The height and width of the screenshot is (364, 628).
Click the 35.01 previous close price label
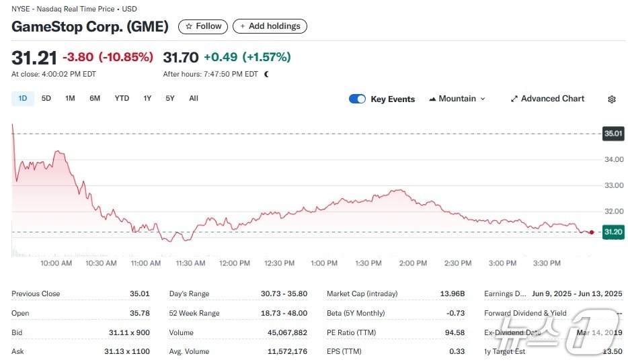(613, 134)
